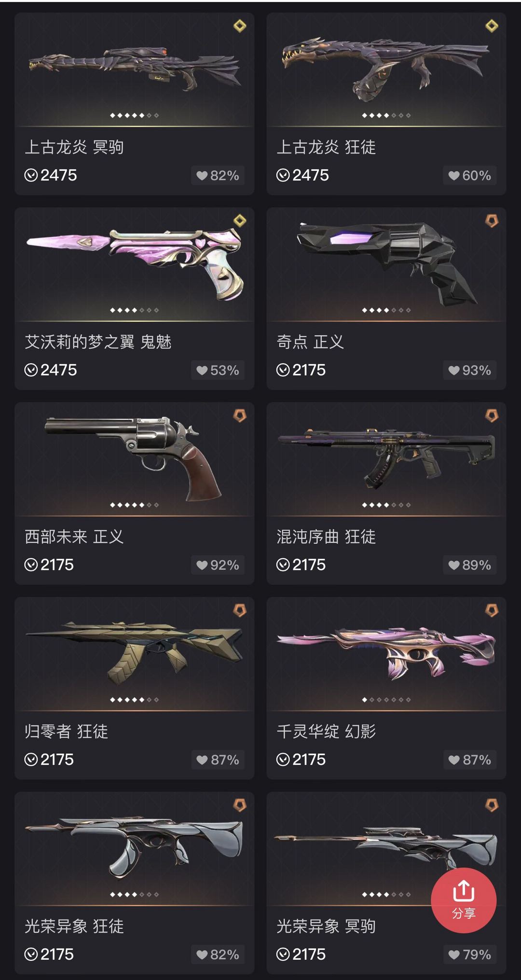Click the level dots under 光荣异象 狂徒 image
Screen dimensions: 521x980
point(134,895)
